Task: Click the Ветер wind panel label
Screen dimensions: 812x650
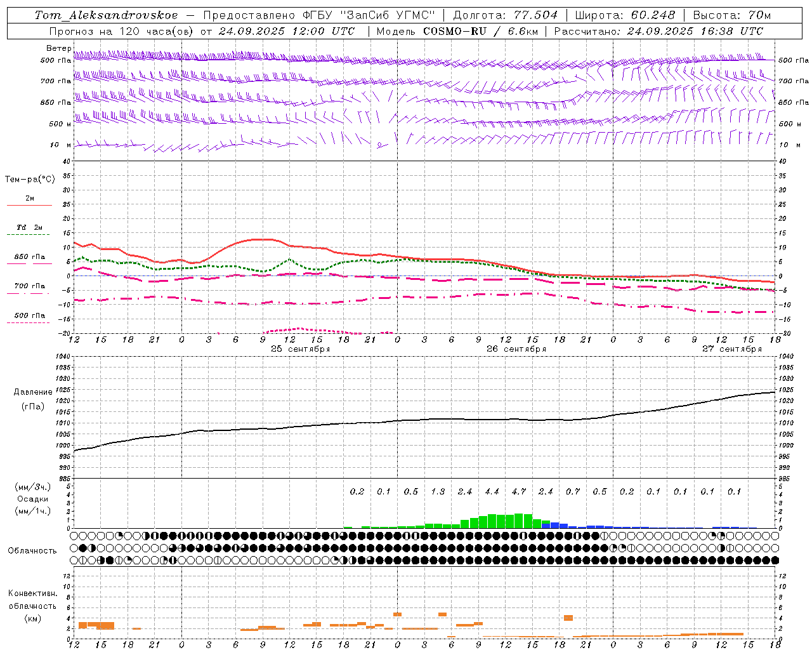Action: click(58, 48)
